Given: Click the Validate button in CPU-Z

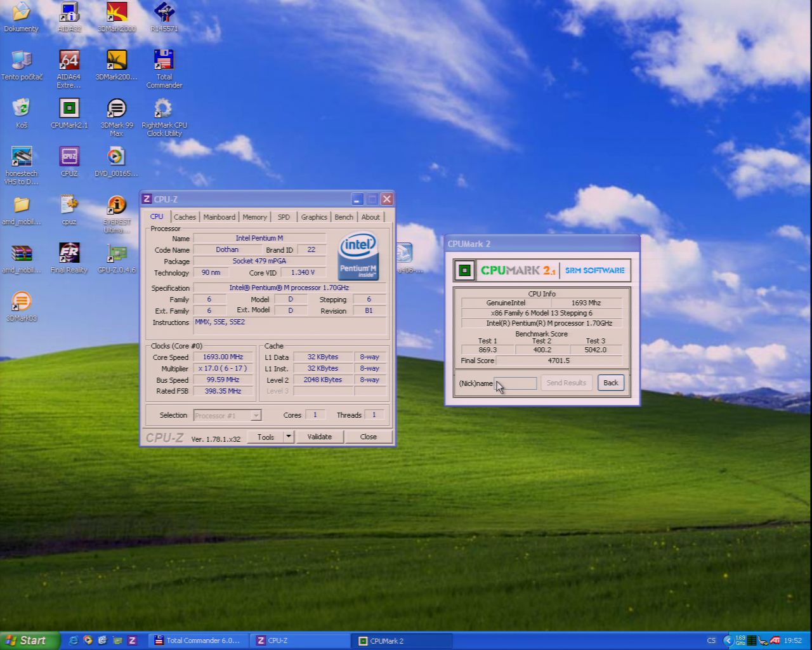Looking at the screenshot, I should tap(319, 437).
